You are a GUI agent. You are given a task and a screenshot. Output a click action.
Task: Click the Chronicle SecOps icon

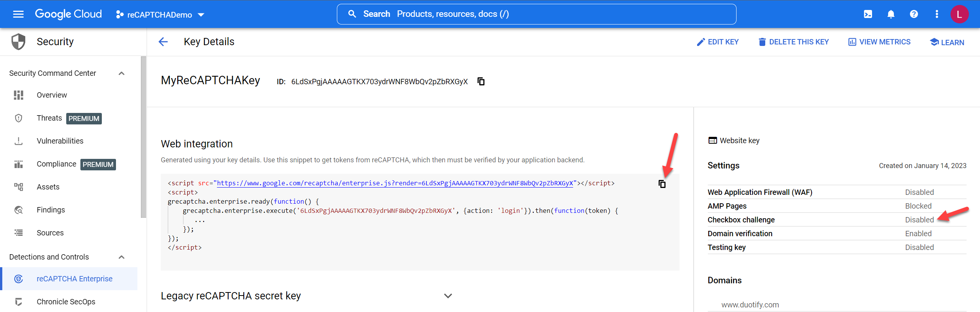coord(18,302)
